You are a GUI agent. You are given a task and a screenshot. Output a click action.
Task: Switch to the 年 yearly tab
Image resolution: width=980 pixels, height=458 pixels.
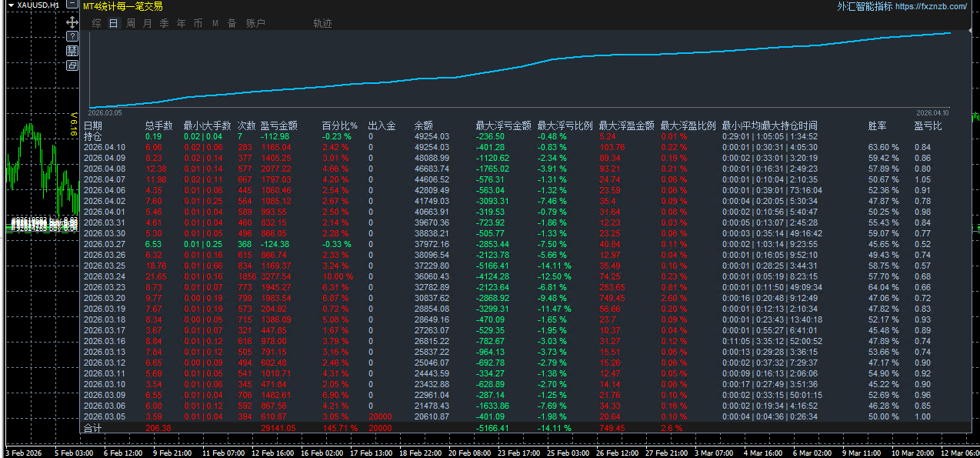[x=181, y=24]
